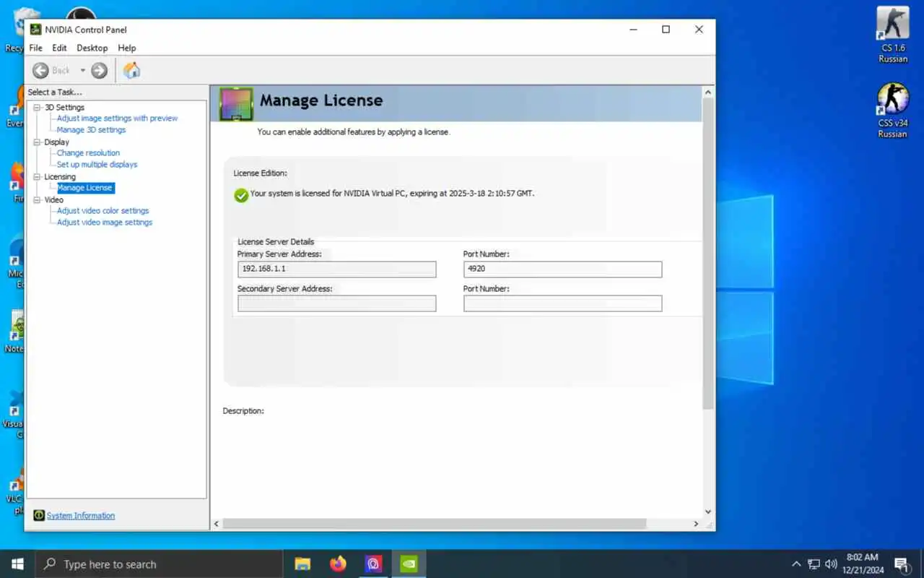Screen dimensions: 924x578
Task: Click the primary Port Number field with 4920
Action: click(x=562, y=269)
